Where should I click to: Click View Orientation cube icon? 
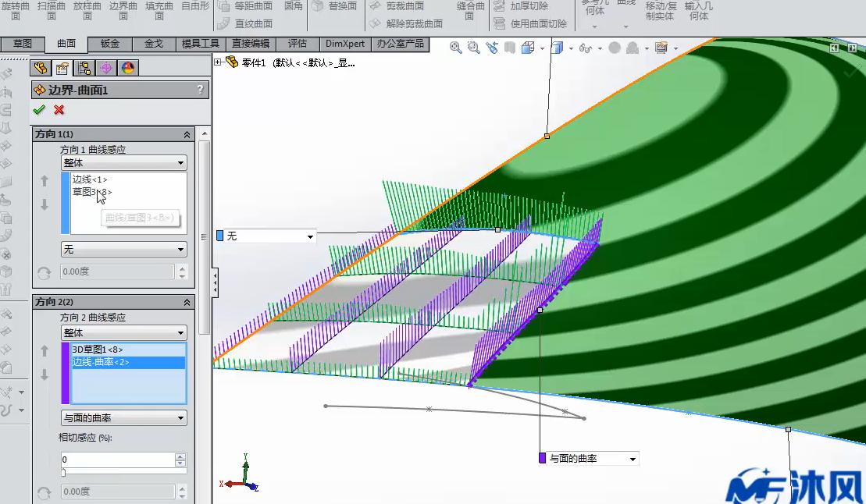click(x=528, y=48)
